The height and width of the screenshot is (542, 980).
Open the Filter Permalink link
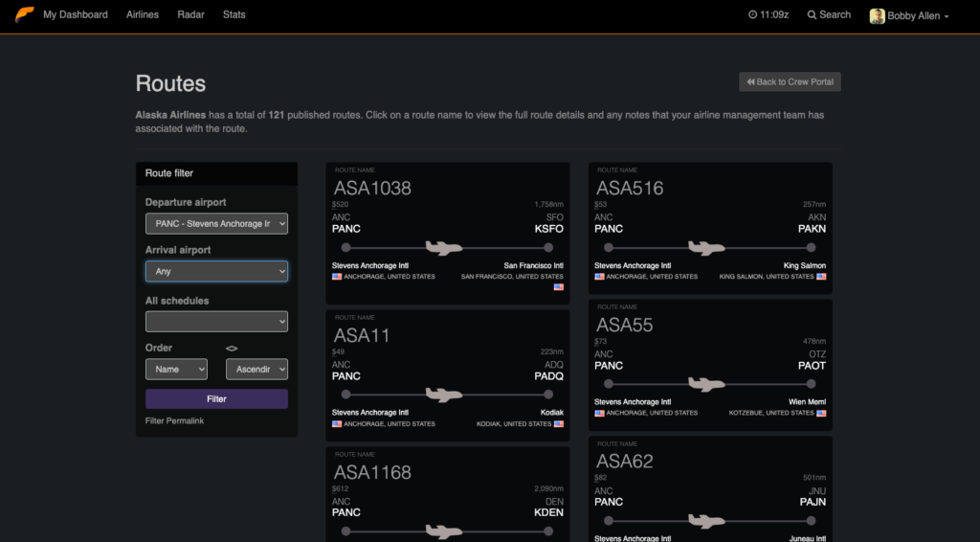[174, 420]
